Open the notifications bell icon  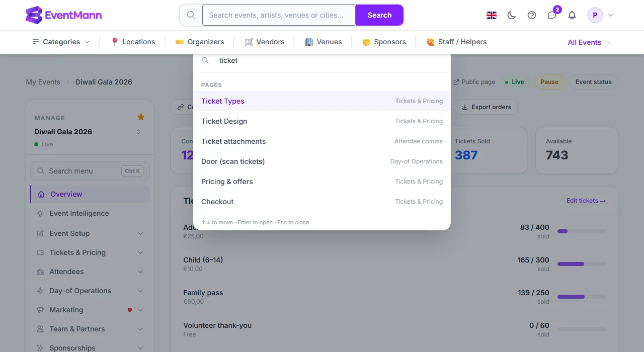(572, 16)
